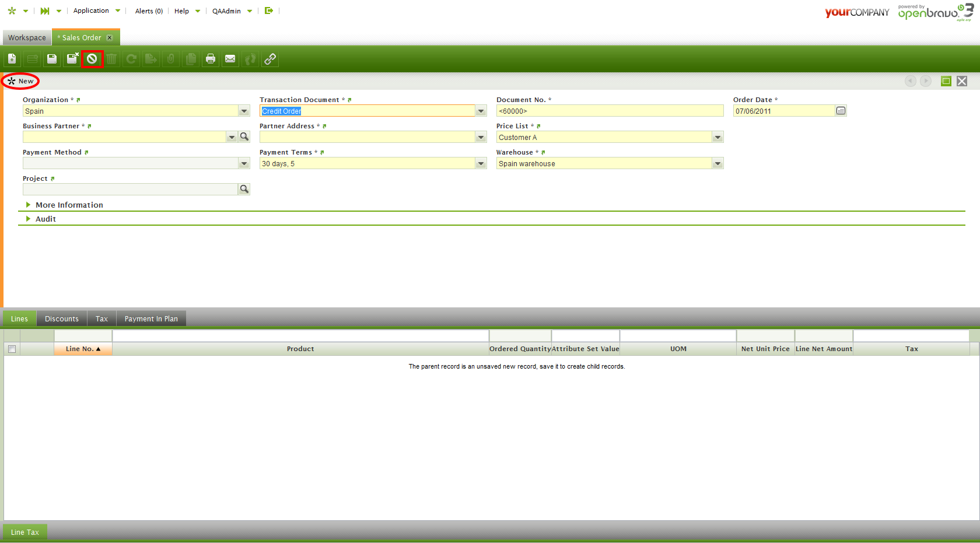Click the Export toolbar icon
This screenshot has height=543, width=980.
coord(151,59)
